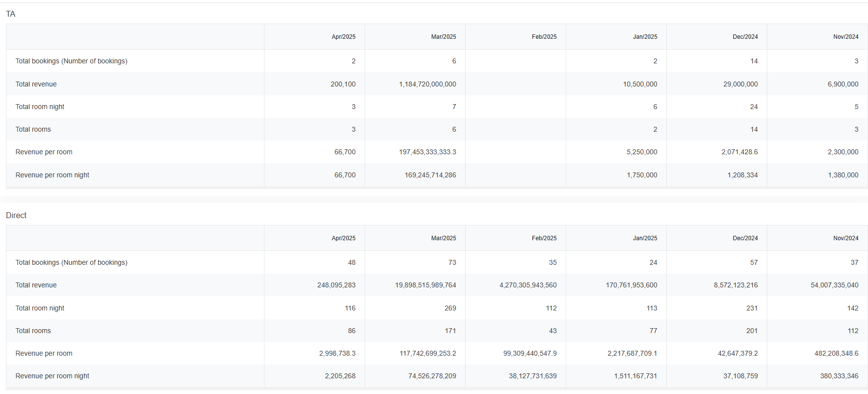Click the empty Feb/2025 total revenue cell in TA
The height and width of the screenshot is (394, 868).
(x=515, y=84)
